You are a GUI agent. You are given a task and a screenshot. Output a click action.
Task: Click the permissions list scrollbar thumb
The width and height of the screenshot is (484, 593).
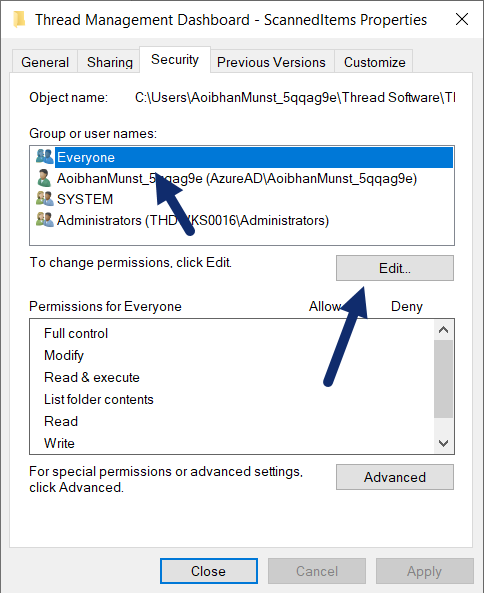tap(444, 379)
